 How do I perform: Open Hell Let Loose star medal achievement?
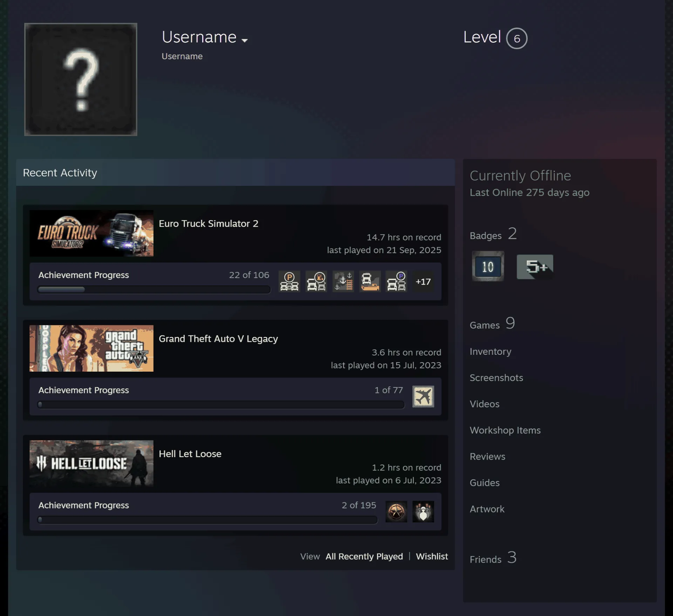point(396,512)
